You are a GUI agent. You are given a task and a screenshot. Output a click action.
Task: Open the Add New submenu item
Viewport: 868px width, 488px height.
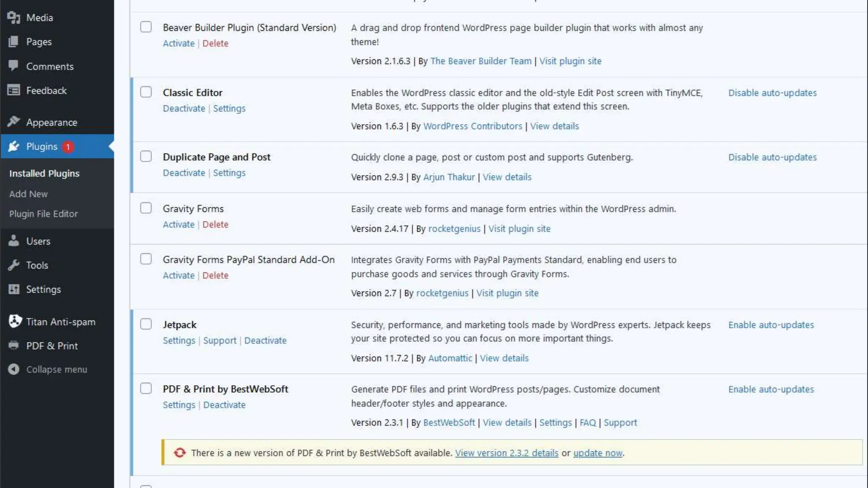(x=28, y=194)
